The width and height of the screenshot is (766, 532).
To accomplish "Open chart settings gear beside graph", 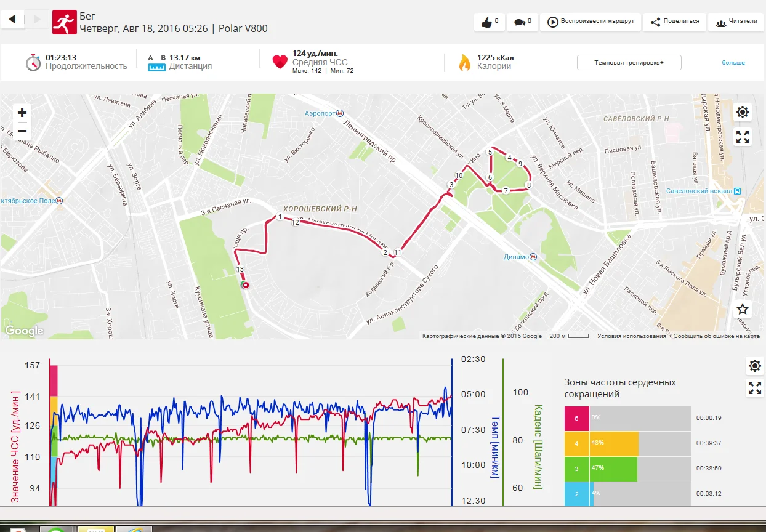I will pyautogui.click(x=754, y=366).
